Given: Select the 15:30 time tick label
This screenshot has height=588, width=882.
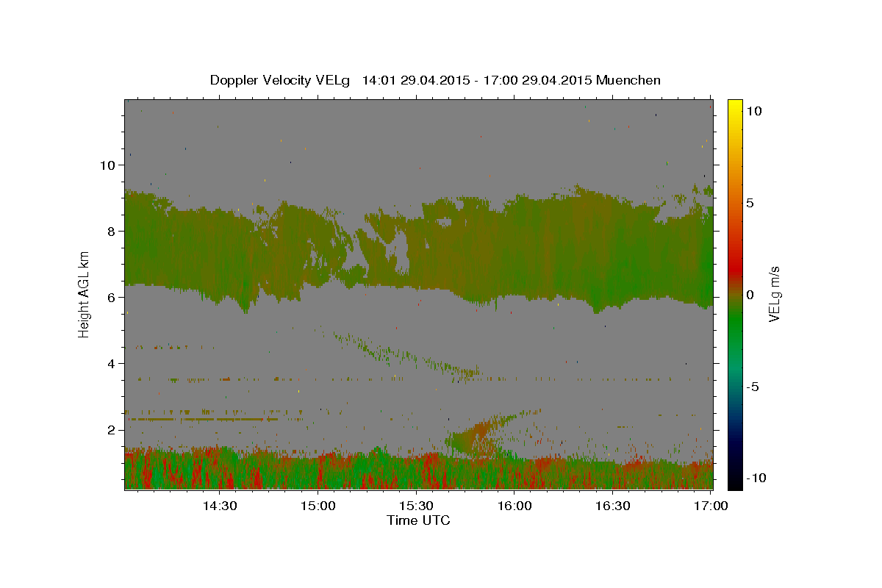Looking at the screenshot, I should click(x=416, y=506).
